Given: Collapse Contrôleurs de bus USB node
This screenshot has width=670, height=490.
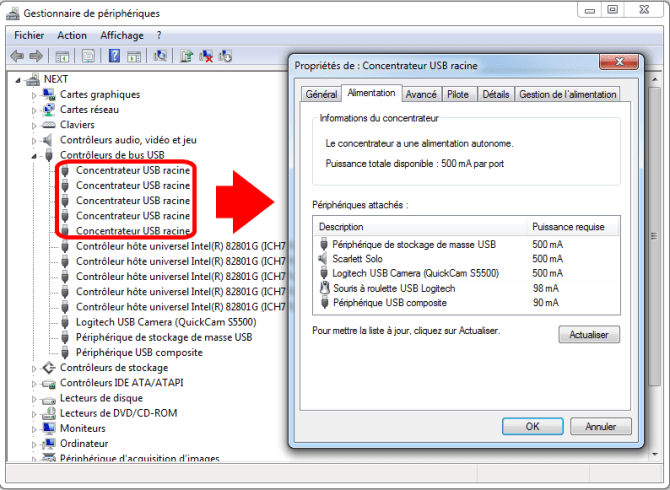Looking at the screenshot, I should click(34, 156).
